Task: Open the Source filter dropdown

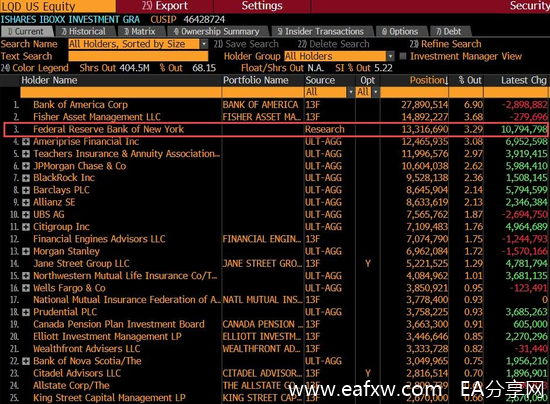Action: pos(350,92)
